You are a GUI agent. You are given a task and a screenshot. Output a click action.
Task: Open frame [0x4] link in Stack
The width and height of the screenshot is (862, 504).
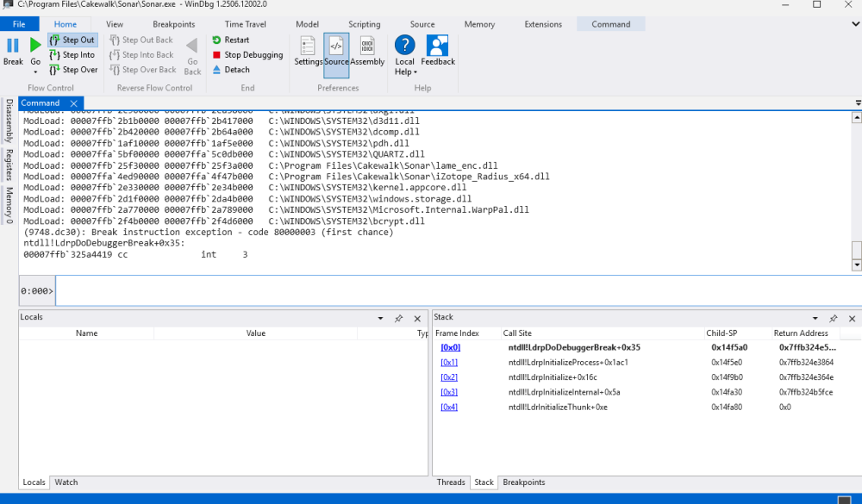448,407
